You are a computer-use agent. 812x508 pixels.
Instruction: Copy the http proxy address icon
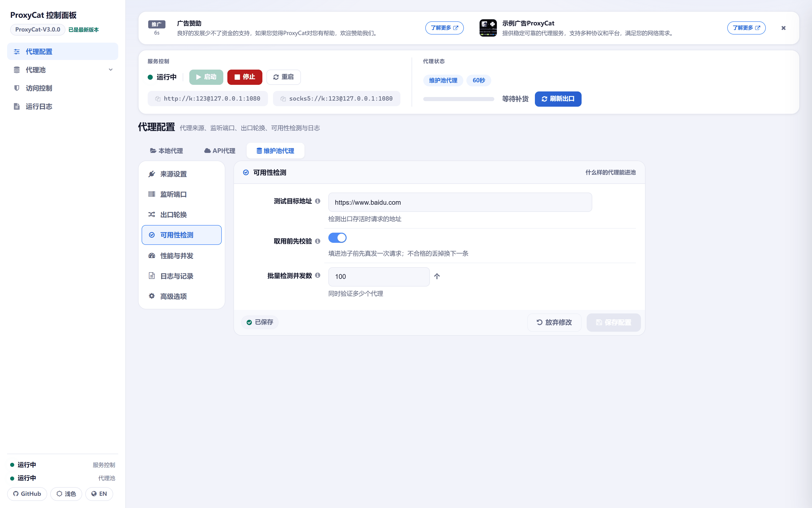(x=158, y=99)
